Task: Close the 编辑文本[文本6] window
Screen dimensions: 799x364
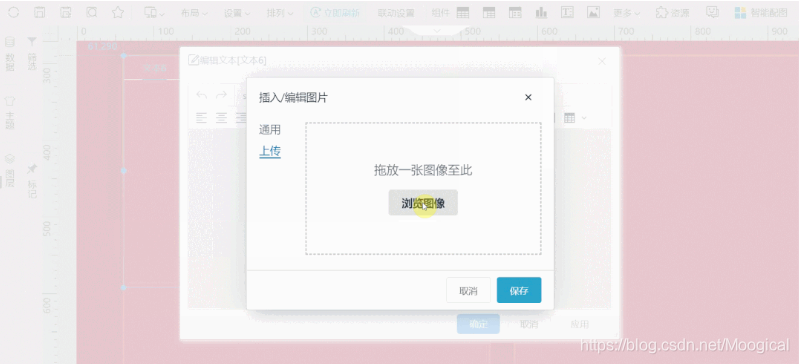Action: pos(602,61)
